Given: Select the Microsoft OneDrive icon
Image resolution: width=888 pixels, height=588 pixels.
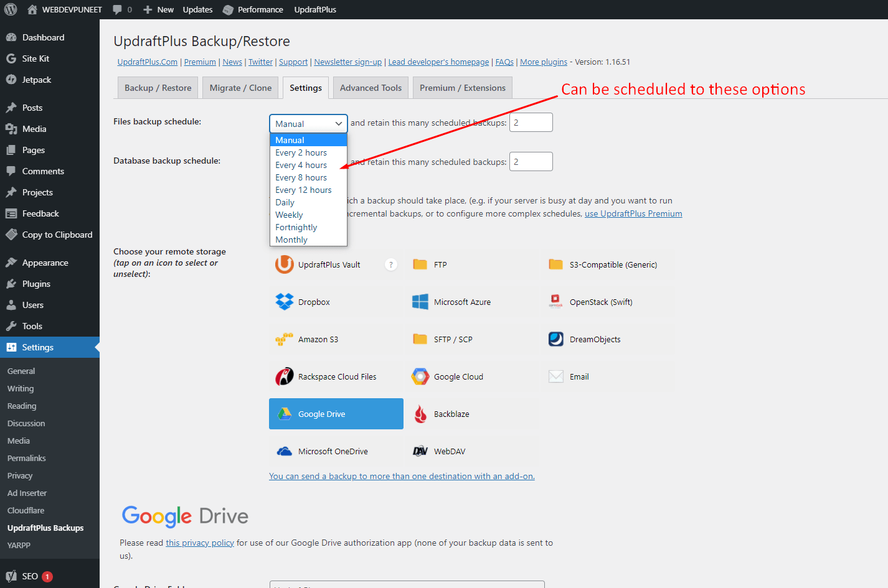Looking at the screenshot, I should click(x=285, y=451).
